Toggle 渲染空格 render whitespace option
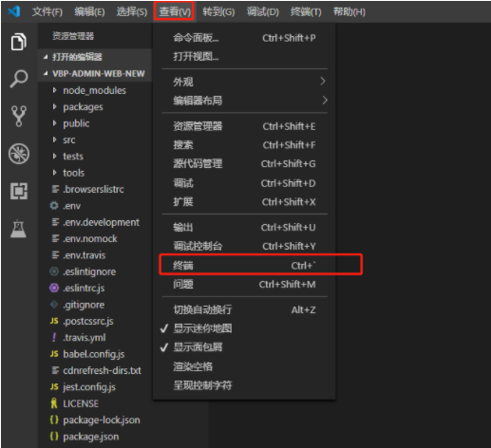 pos(244,366)
